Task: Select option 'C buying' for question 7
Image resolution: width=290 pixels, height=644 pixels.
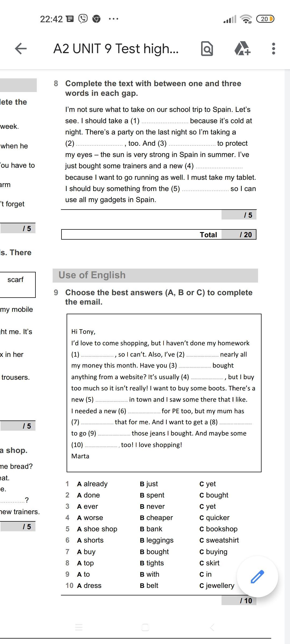Action: [213, 552]
